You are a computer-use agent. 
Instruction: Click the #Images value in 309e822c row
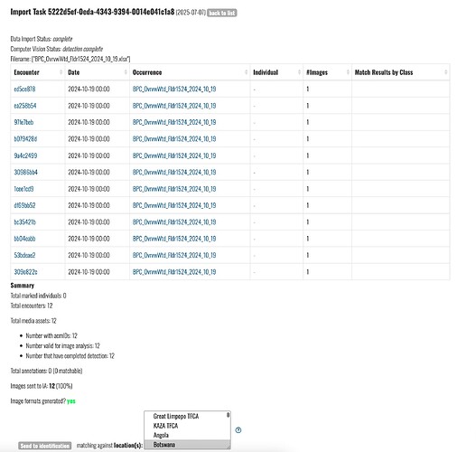pos(307,272)
